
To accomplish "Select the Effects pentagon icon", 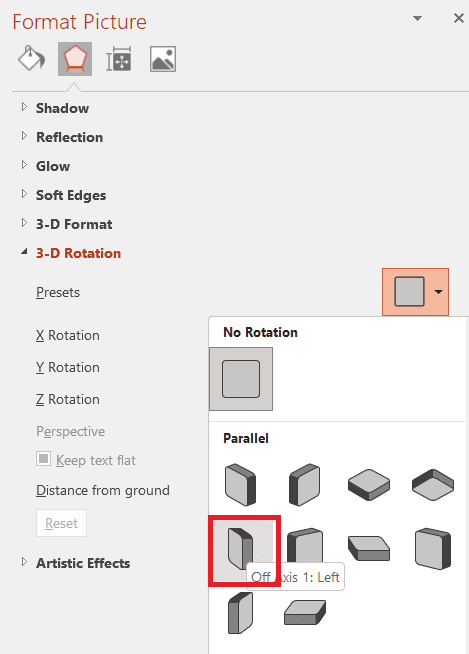I will point(75,59).
